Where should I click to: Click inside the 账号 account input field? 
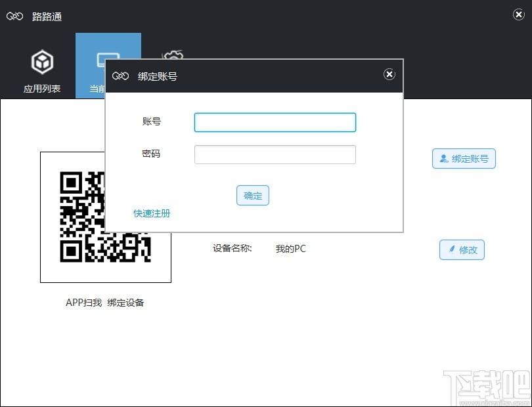pos(275,122)
